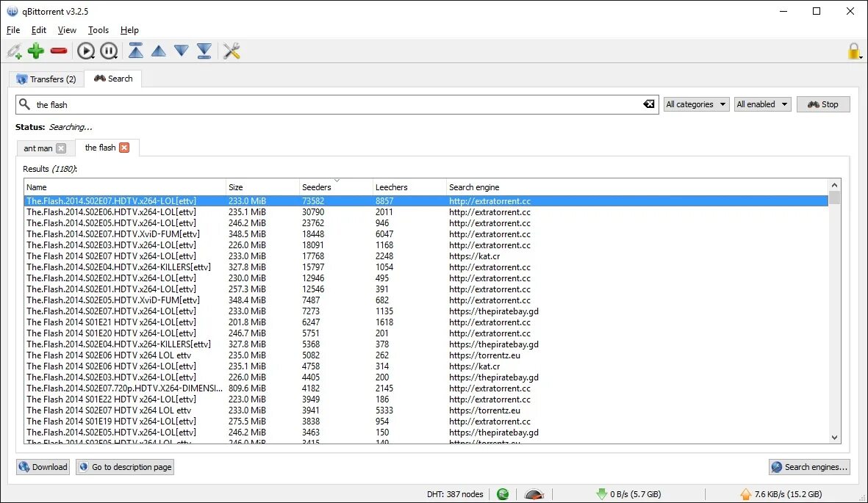Clear search text with backspace icon

[x=648, y=104]
